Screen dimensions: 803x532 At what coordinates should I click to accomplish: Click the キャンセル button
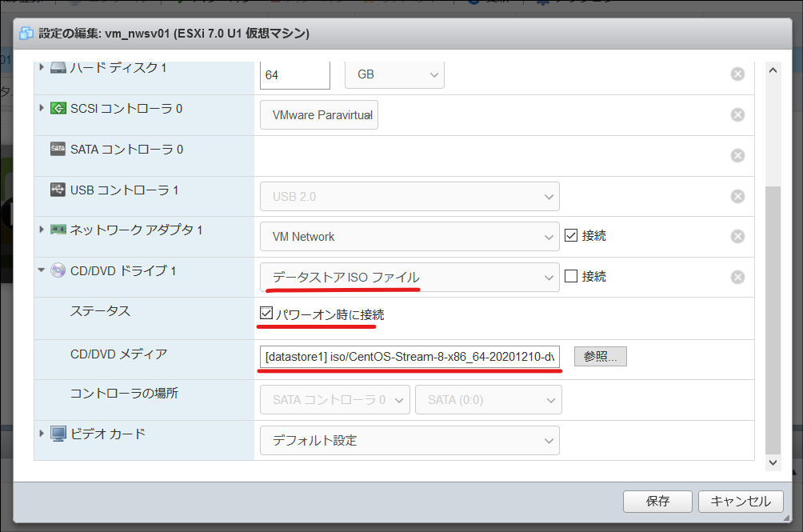tap(741, 502)
